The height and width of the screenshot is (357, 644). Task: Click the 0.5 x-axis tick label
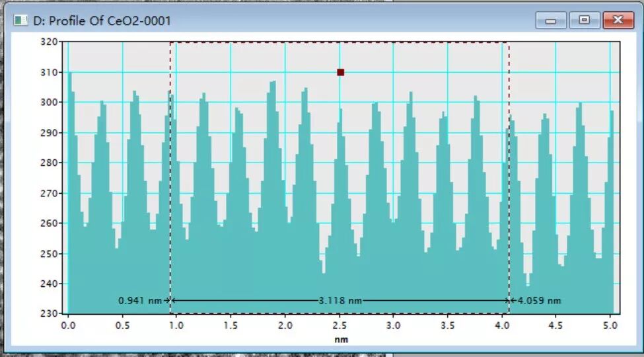tap(122, 326)
